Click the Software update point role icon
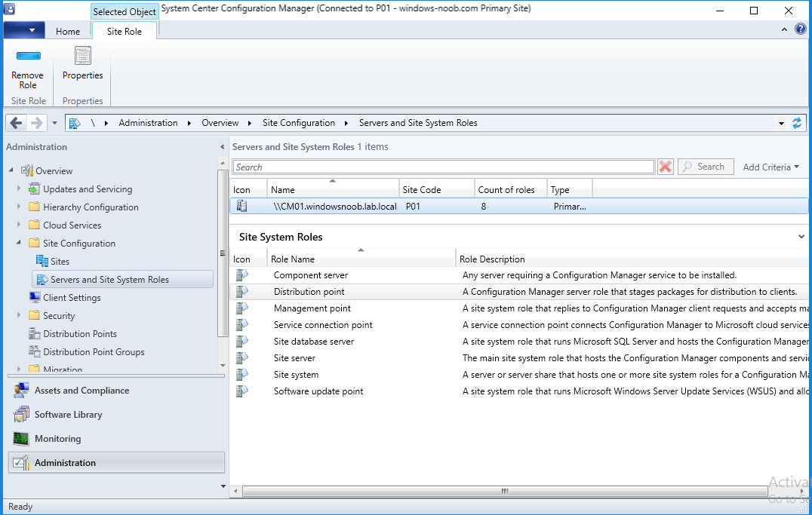The image size is (812, 515). [241, 391]
